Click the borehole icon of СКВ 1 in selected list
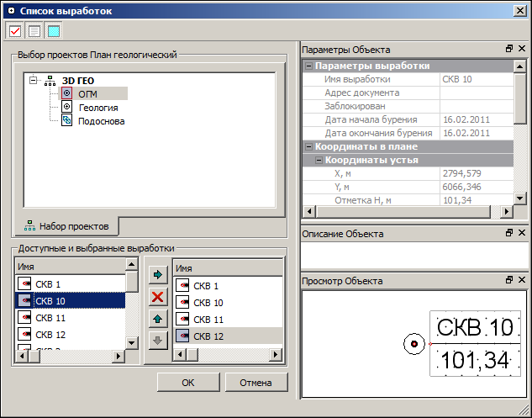532x418 pixels. [182, 285]
